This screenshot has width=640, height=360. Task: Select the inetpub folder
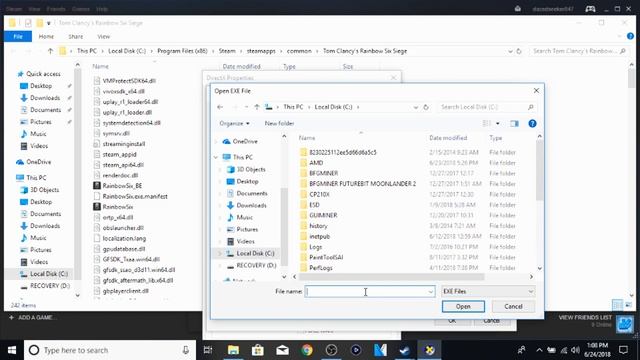click(x=319, y=236)
